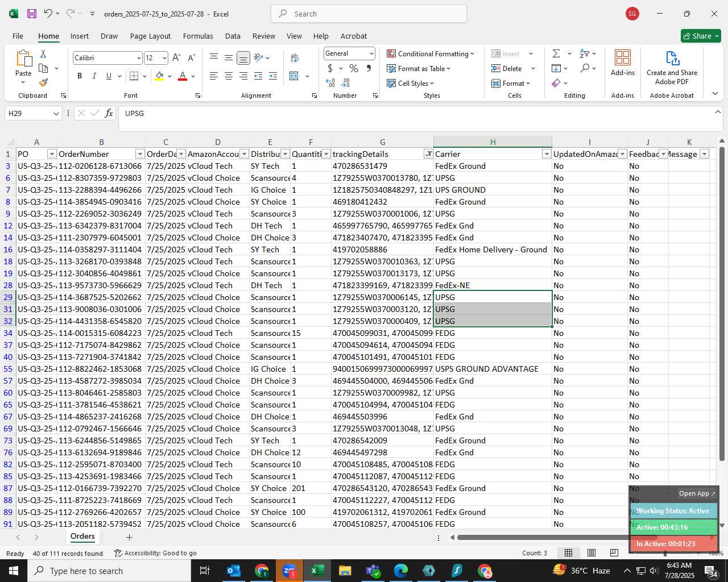Apply the Comma Style number format
The width and height of the screenshot is (728, 582).
point(369,68)
